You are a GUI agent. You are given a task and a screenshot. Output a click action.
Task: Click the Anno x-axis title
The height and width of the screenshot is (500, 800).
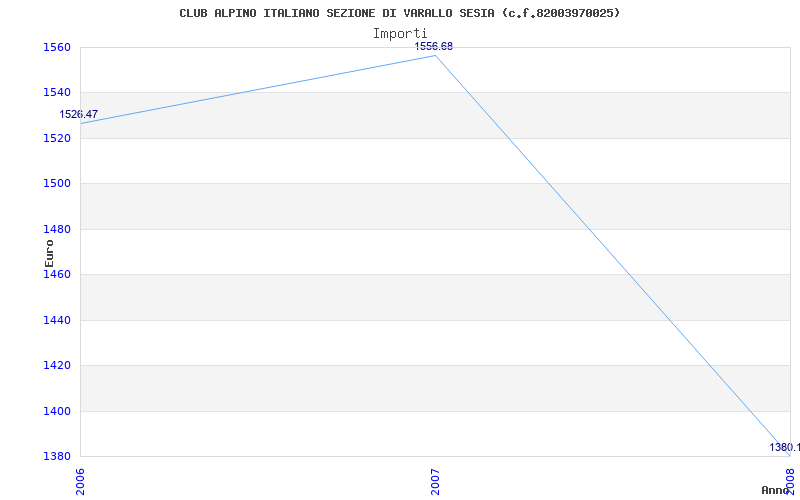pos(775,490)
